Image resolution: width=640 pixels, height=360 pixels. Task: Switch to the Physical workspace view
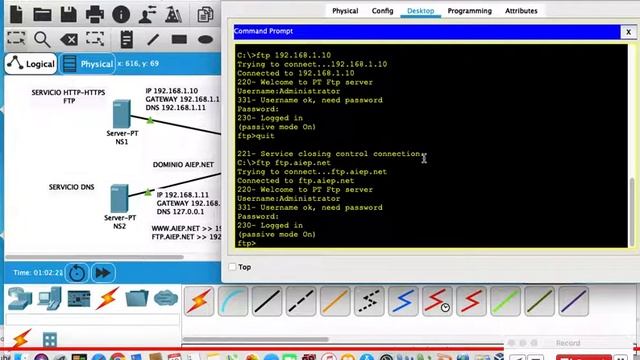click(88, 64)
